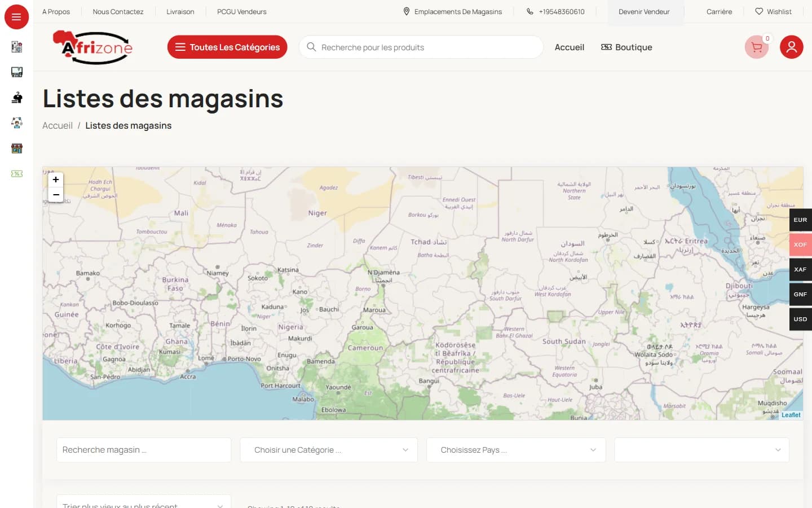The width and height of the screenshot is (812, 508).
Task: Expand Choisir une Catégorie dropdown
Action: [329, 450]
